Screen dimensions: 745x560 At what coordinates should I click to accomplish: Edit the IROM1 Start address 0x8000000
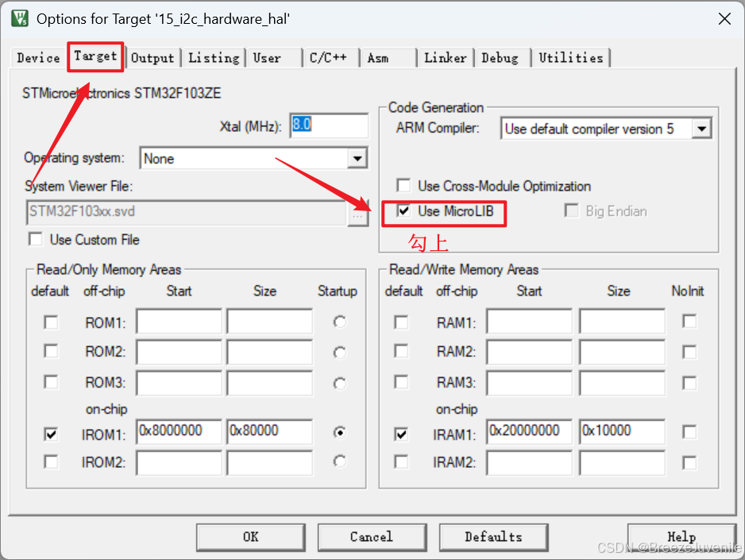coord(179,431)
